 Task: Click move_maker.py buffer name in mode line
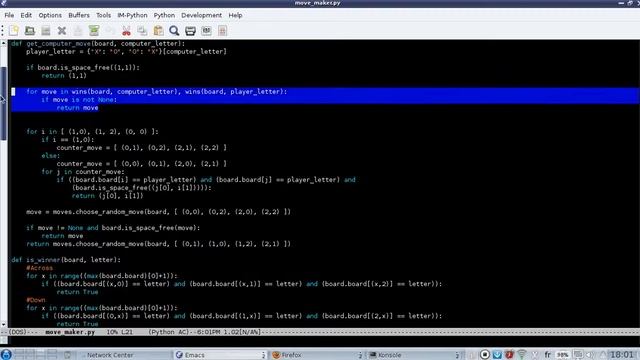click(x=70, y=332)
